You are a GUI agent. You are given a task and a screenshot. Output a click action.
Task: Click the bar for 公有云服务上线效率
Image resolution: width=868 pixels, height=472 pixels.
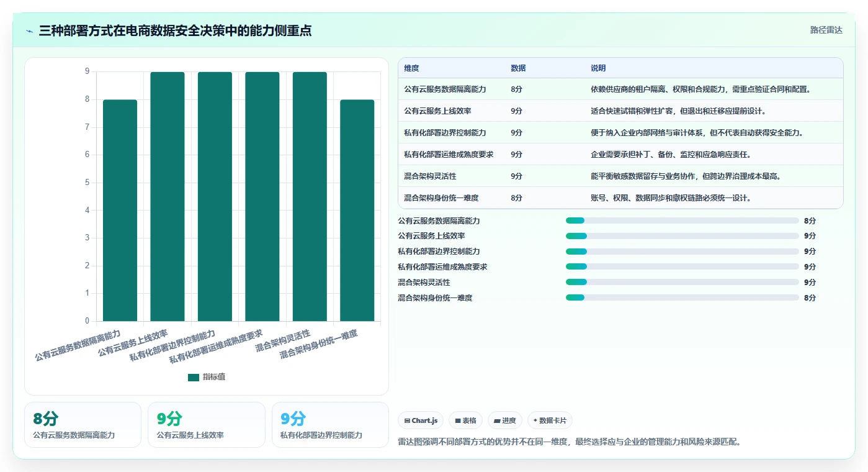click(x=168, y=196)
